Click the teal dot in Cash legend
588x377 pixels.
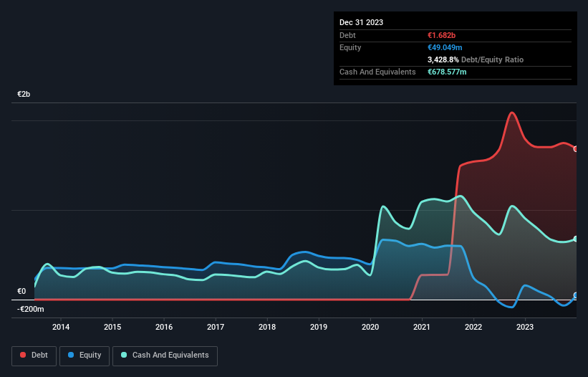pos(124,355)
